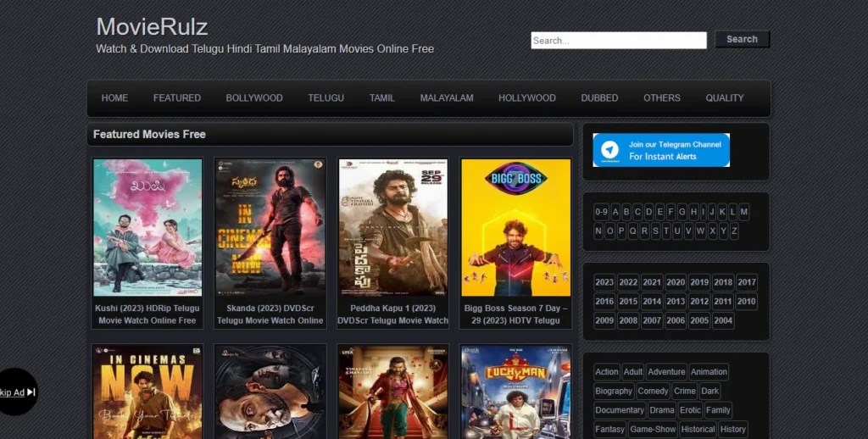The width and height of the screenshot is (868, 439).
Task: Open the TAMIL menu item
Action: pyautogui.click(x=382, y=98)
